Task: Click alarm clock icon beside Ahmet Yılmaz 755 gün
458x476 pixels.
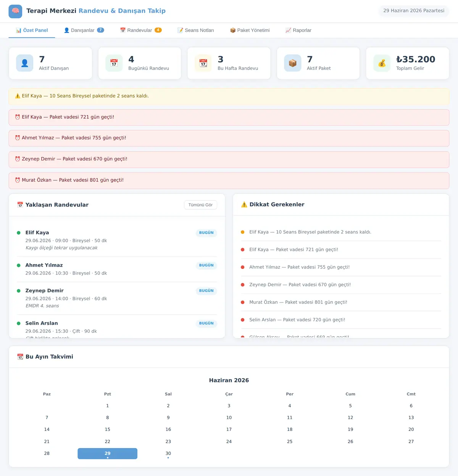Action: 18,138
